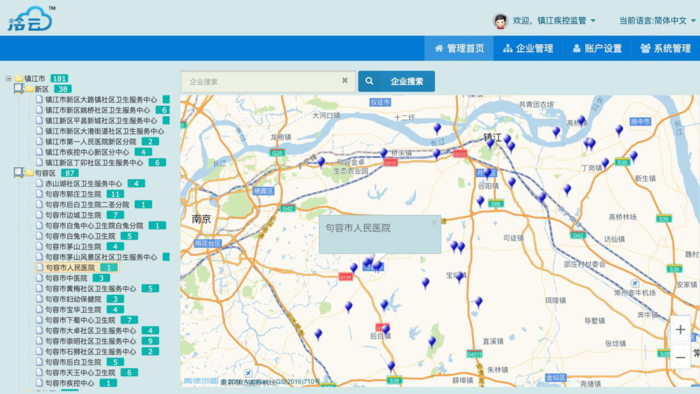Click the cloud logo at top left
The width and height of the screenshot is (700, 394).
(30, 19)
